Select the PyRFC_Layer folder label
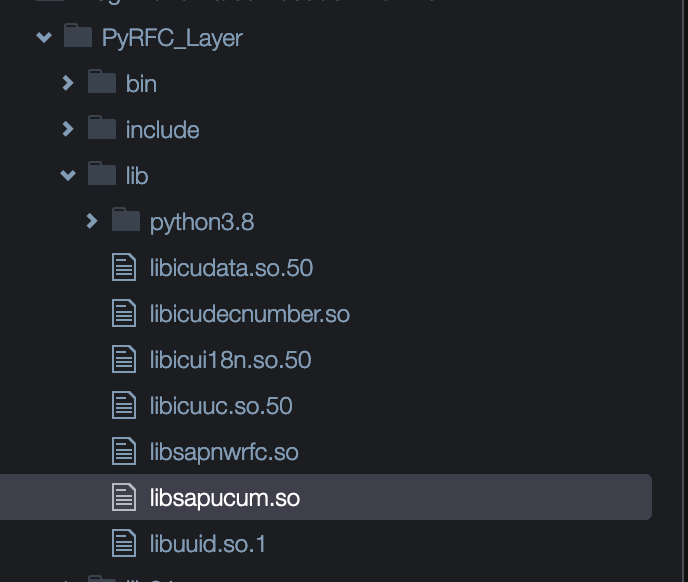This screenshot has height=582, width=688. coord(172,38)
